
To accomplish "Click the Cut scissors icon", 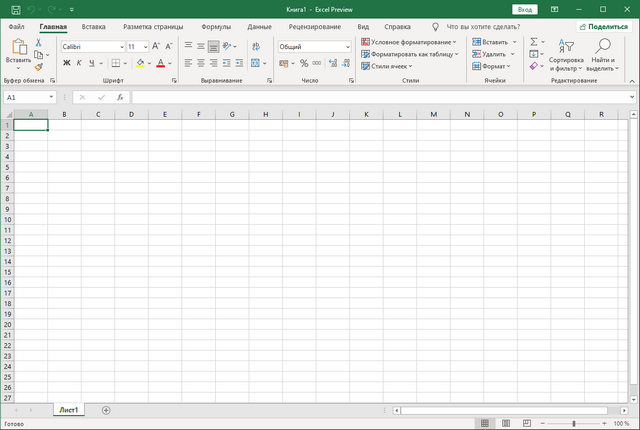I will tap(39, 43).
